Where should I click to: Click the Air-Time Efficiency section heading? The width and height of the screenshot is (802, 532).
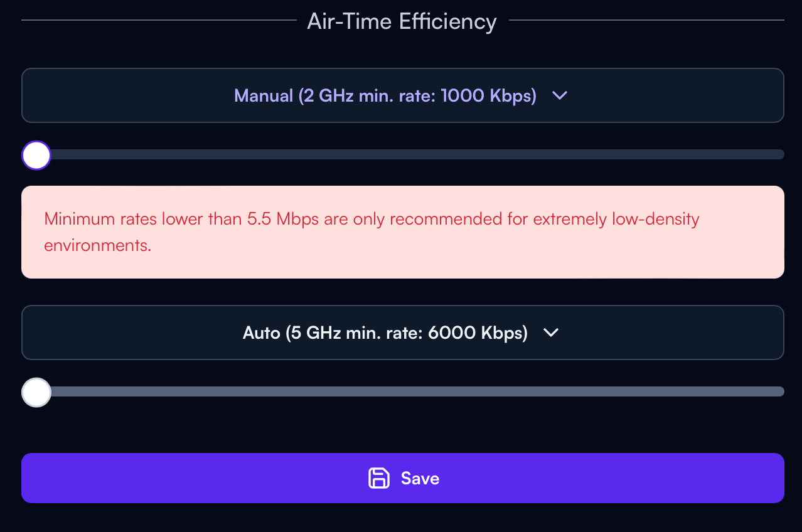[x=402, y=21]
